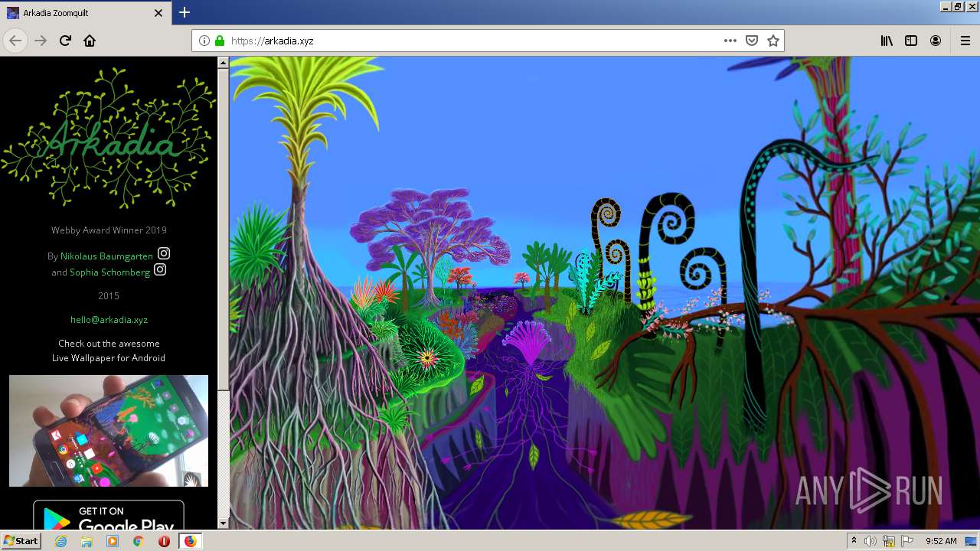Reload the current page
The height and width of the screenshot is (551, 980).
(65, 41)
